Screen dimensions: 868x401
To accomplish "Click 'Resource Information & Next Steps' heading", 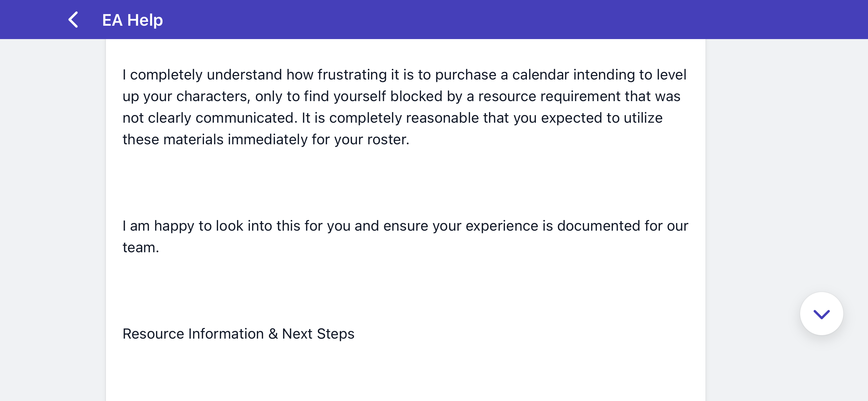I will pyautogui.click(x=238, y=334).
